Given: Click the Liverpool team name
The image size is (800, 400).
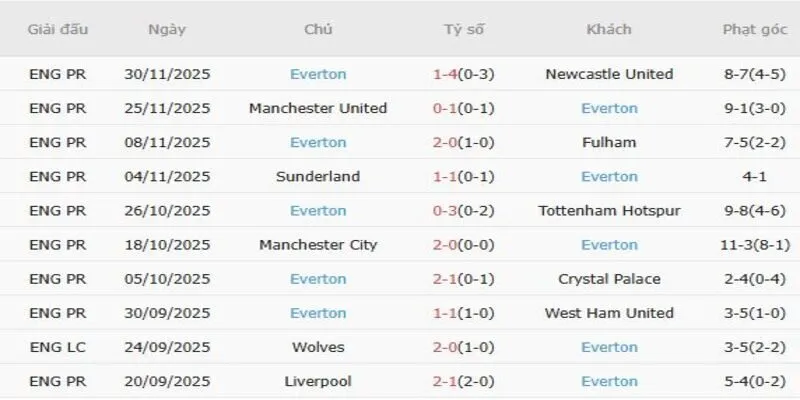Looking at the screenshot, I should pos(318,381).
